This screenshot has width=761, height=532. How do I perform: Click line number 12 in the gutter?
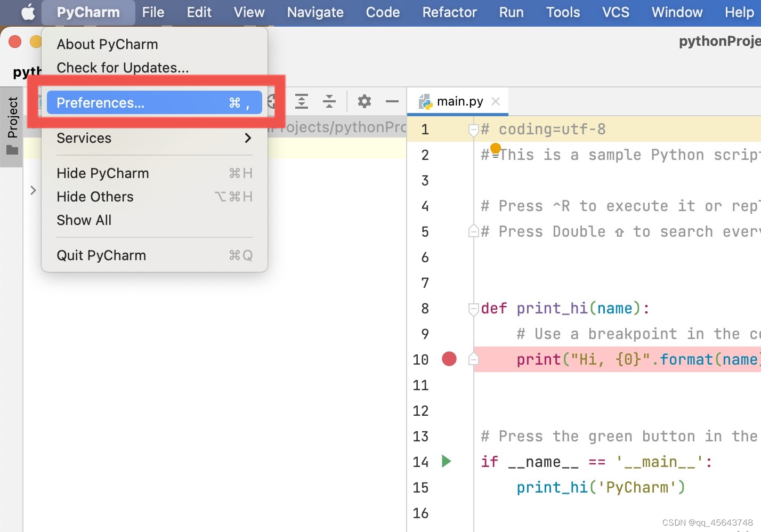420,411
